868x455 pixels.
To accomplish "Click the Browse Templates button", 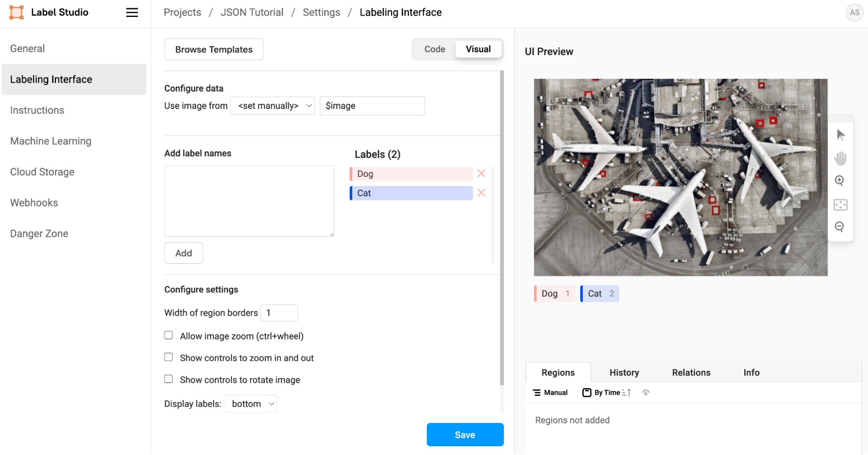I will 214,49.
